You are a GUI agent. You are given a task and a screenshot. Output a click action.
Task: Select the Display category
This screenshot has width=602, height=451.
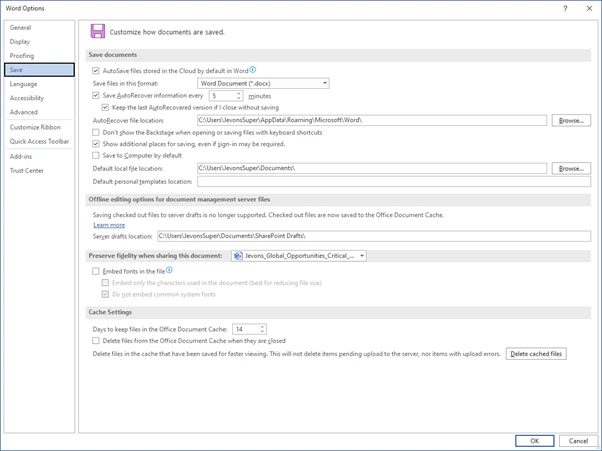39,41
